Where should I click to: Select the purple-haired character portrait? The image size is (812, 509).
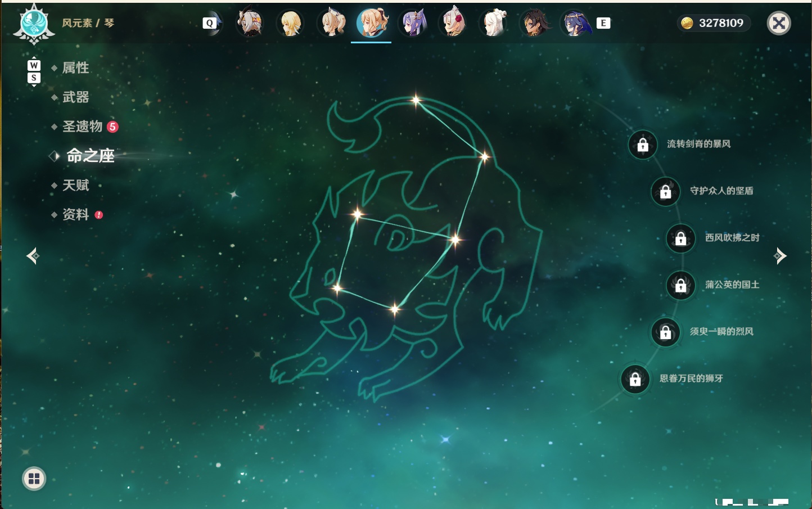(x=413, y=23)
